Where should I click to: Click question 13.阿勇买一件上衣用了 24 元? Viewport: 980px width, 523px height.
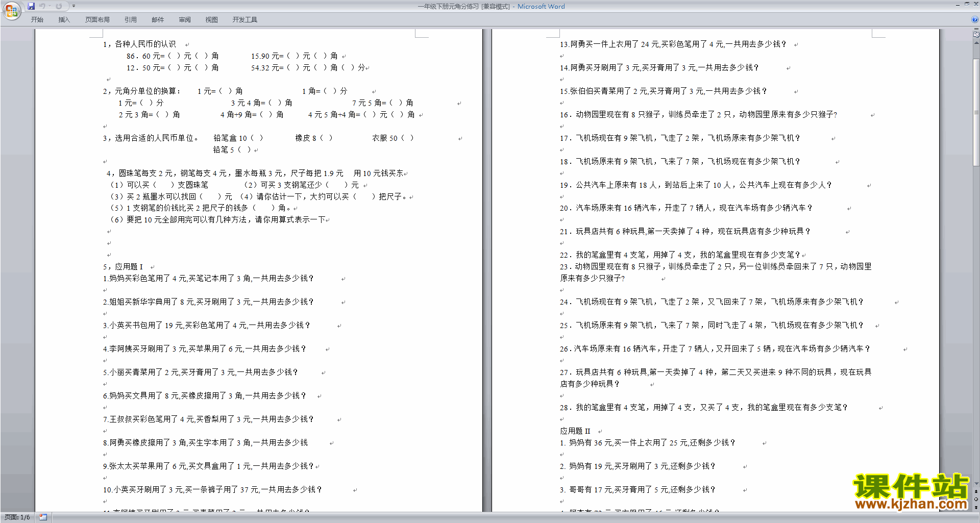(x=673, y=44)
